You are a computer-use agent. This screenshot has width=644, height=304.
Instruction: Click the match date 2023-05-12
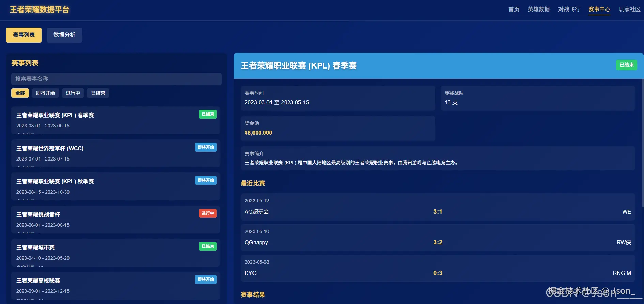(x=257, y=201)
